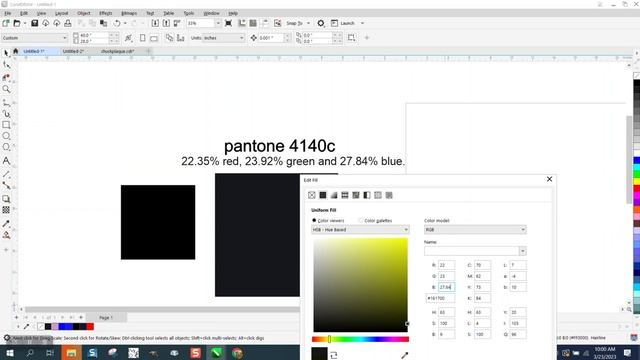The width and height of the screenshot is (640, 360).
Task: Open the File Explorer taskbar icon
Action: click(71, 353)
